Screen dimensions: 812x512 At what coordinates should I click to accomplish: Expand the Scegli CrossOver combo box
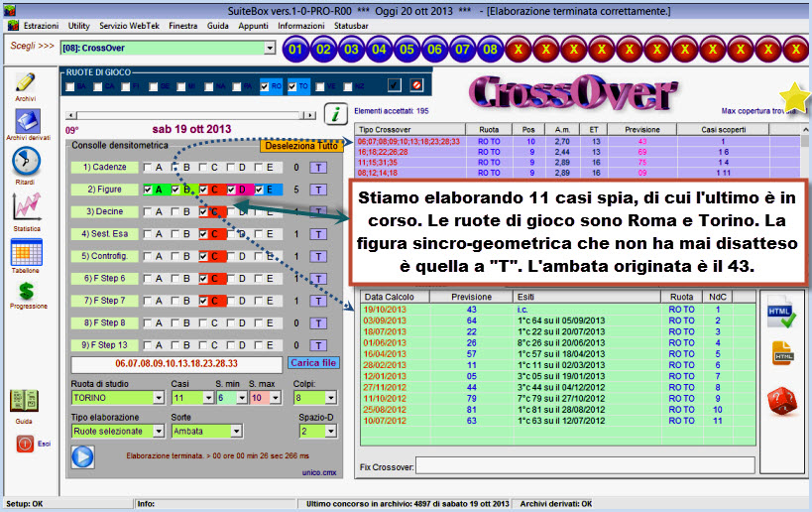[271, 48]
